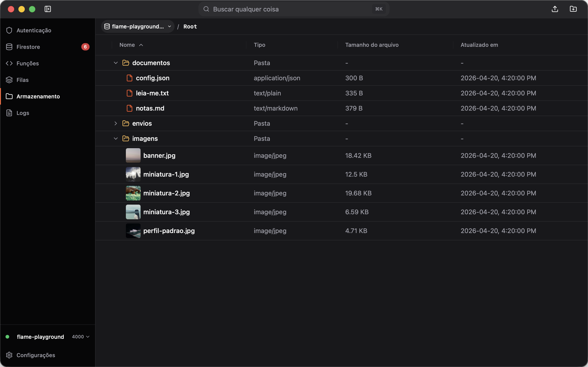Open the miniatura-2.jpg thumbnail

point(133,193)
